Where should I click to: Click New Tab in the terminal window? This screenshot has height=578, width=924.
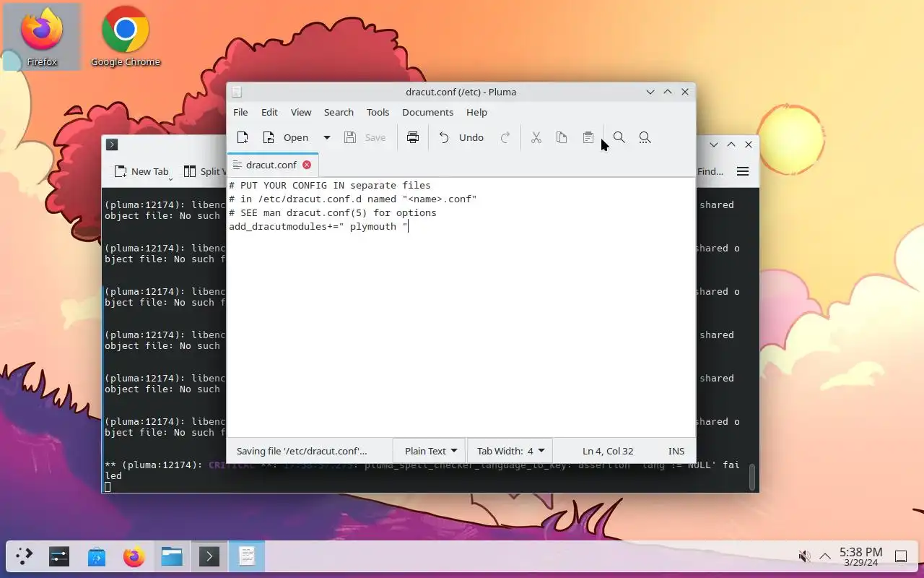[x=142, y=171]
